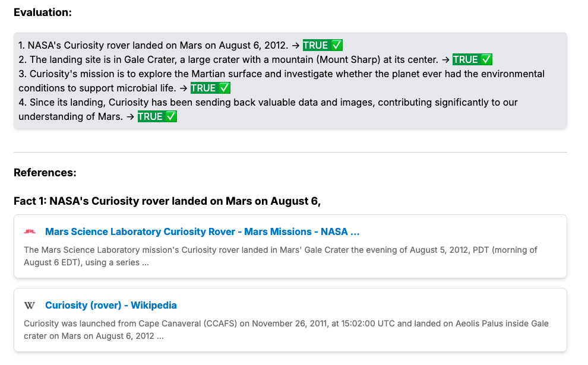588x365 pixels.
Task: Open the Curiosity (rover) - Wikipedia link
Action: [110, 306]
